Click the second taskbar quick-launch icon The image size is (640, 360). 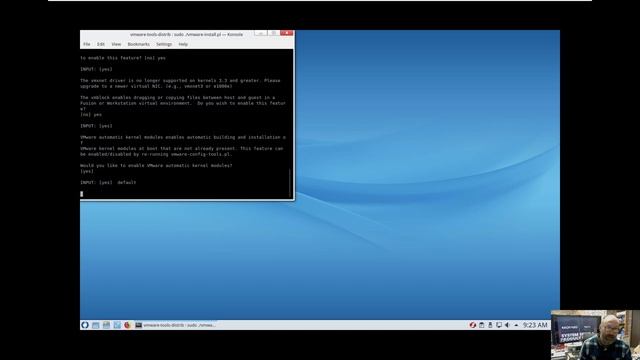(x=96, y=325)
